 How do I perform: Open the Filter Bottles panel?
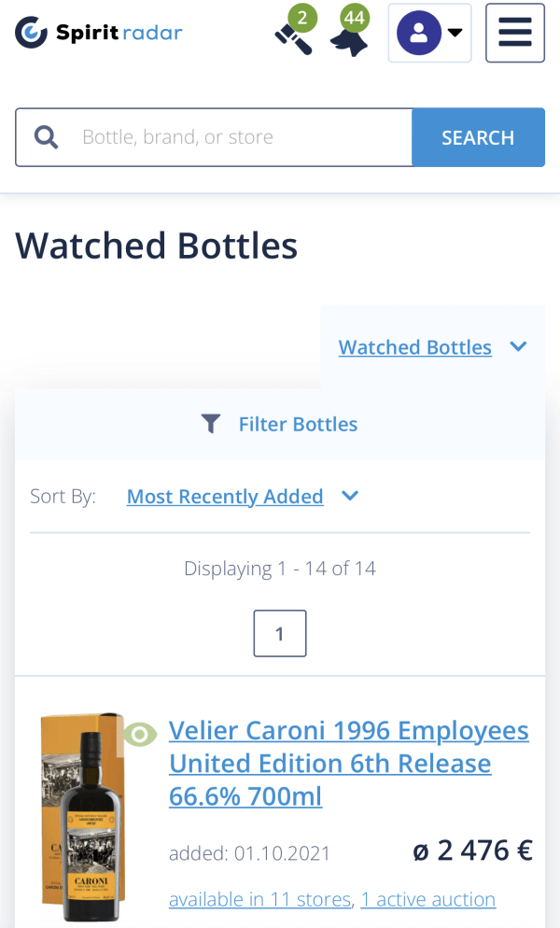tap(298, 425)
